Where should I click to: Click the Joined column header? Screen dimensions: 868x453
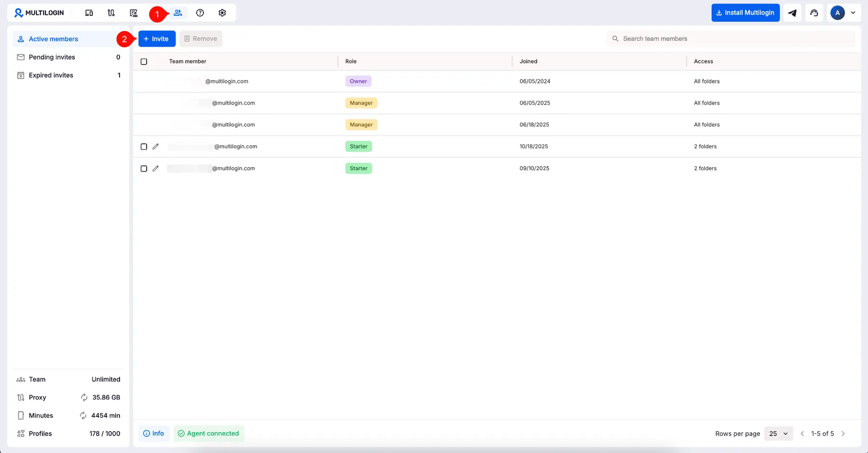[528, 61]
